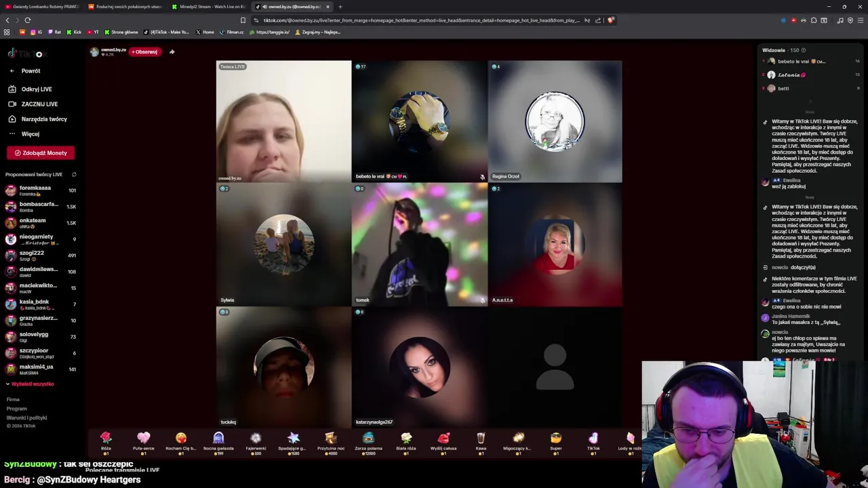Open bombascarfa suggested live
Image resolution: width=868 pixels, height=488 pixels.
(41, 207)
